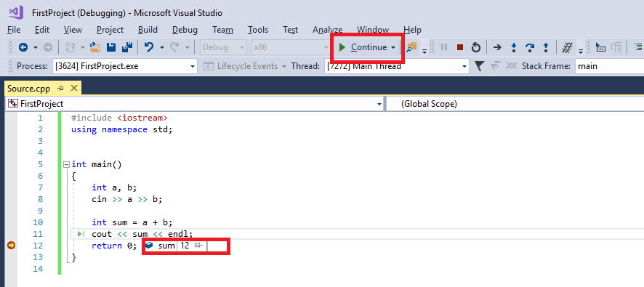
Task: Click the code line "cin >> a >> b;"
Action: coord(127,200)
